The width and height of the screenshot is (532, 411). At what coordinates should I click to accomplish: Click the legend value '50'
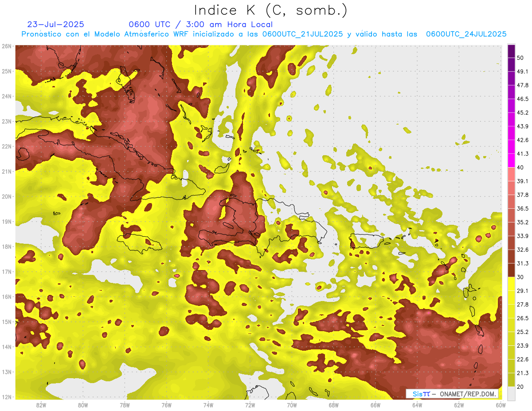click(x=520, y=58)
